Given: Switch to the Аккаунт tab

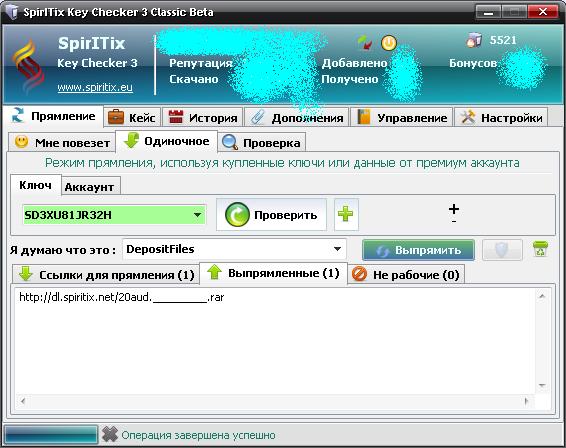Looking at the screenshot, I should click(x=90, y=187).
